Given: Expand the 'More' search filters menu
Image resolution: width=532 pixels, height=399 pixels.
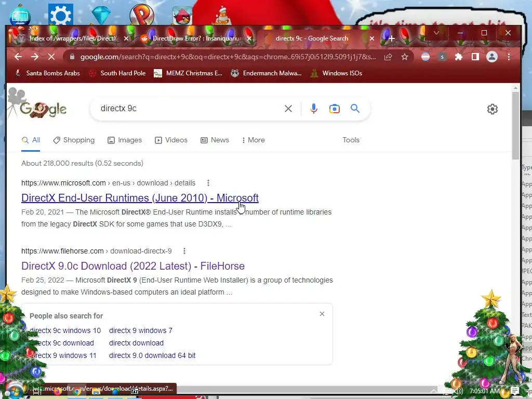Looking at the screenshot, I should pyautogui.click(x=254, y=140).
